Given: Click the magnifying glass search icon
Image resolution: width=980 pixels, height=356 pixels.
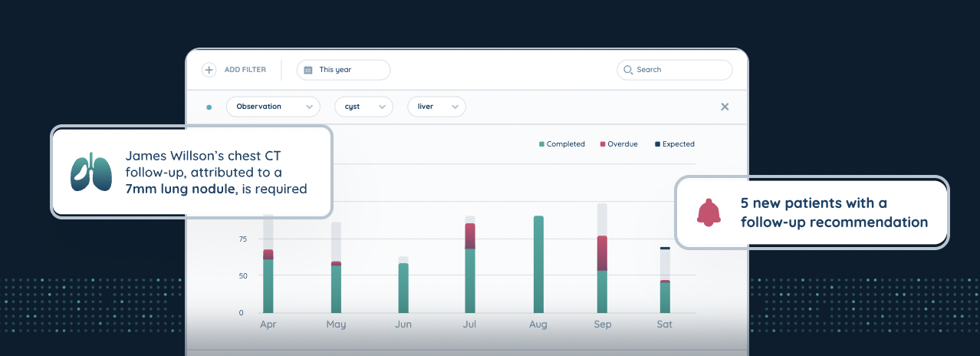Looking at the screenshot, I should [x=629, y=70].
